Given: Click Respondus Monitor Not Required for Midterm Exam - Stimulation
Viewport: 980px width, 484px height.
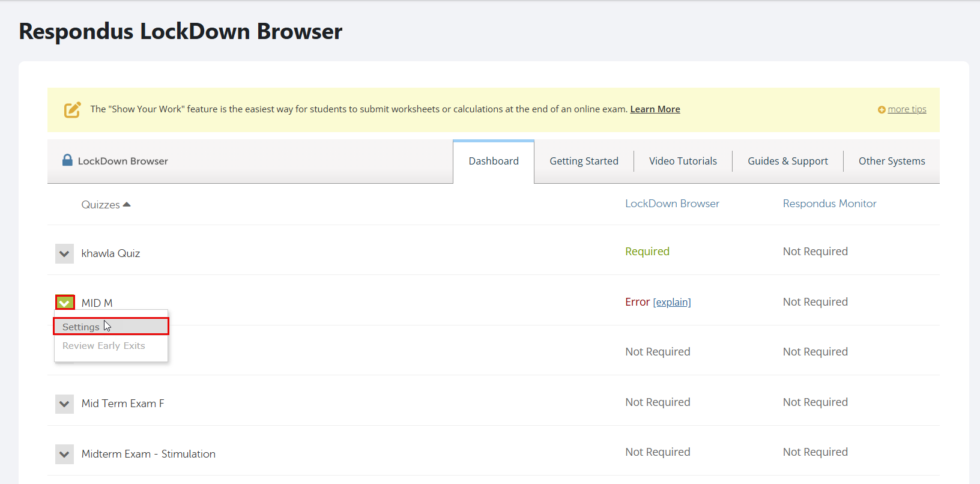Looking at the screenshot, I should (815, 452).
